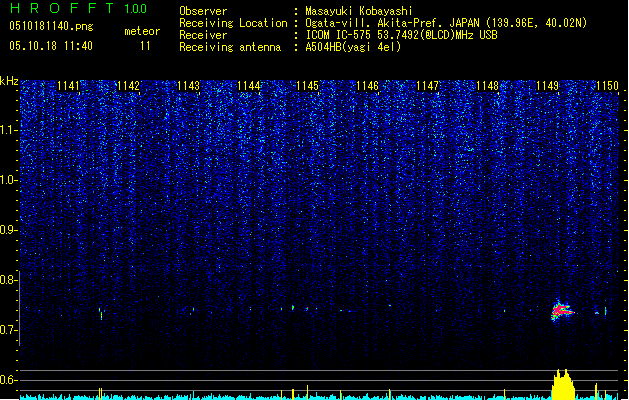Click the 'Observer' field label

pos(203,11)
